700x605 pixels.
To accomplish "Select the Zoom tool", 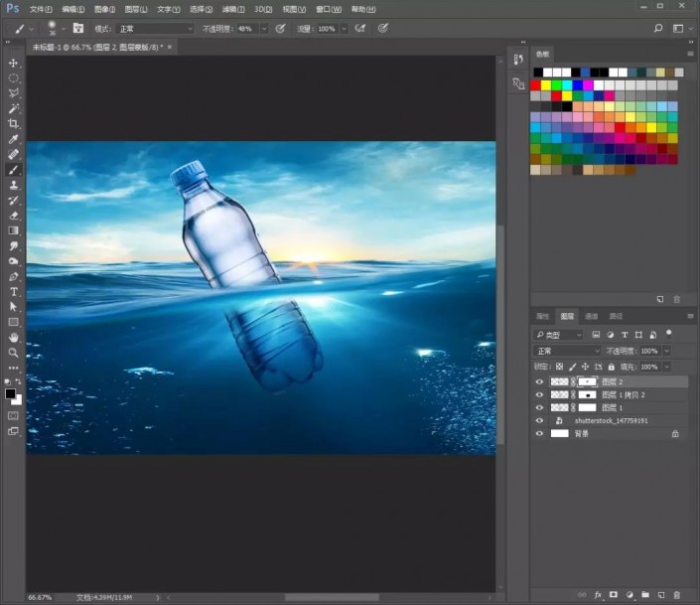I will tap(13, 353).
